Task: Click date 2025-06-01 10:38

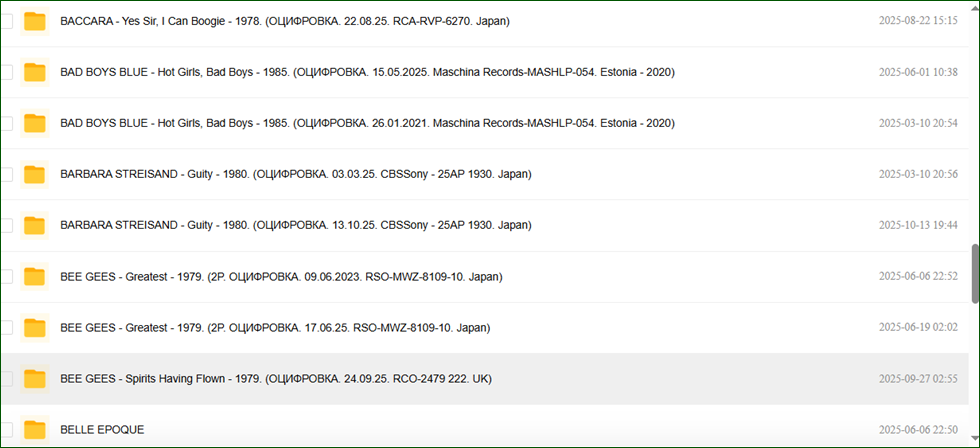Action: point(918,72)
